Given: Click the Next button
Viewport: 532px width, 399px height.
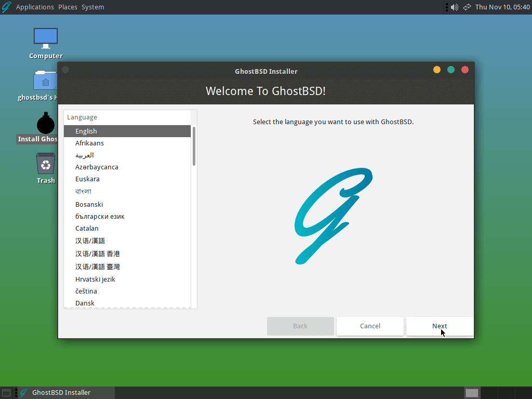Looking at the screenshot, I should pyautogui.click(x=440, y=326).
